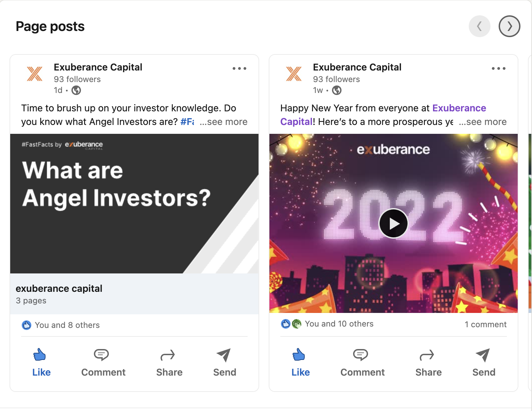The image size is (532, 411).
Task: View reactions 'You and 10 others'
Action: pyautogui.click(x=339, y=324)
